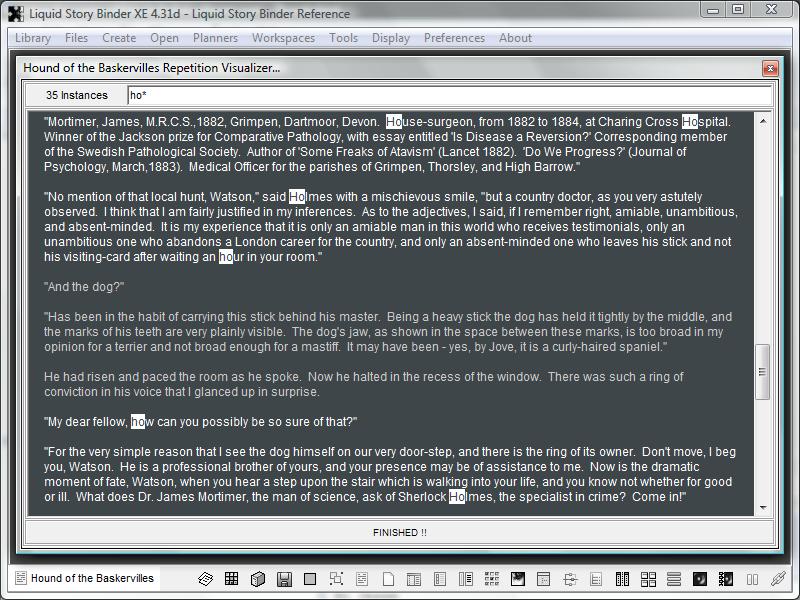Click the blank page icon in bottom toolbar

click(x=388, y=579)
